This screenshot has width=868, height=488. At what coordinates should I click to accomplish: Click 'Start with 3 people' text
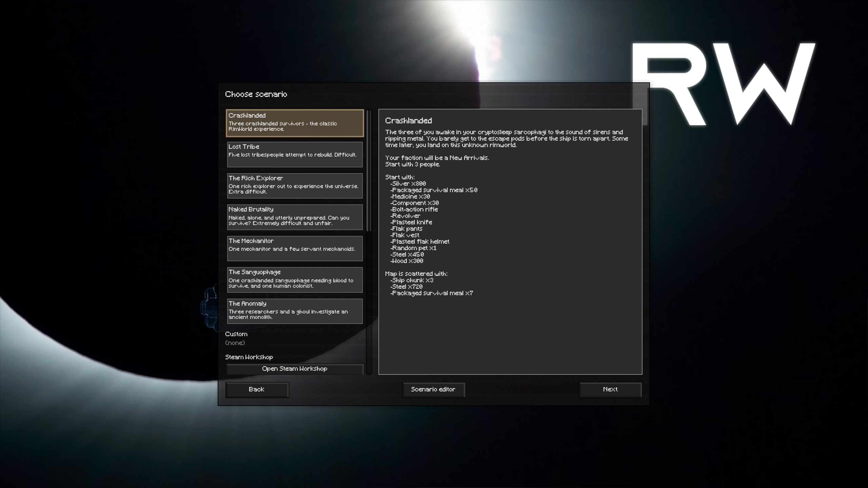[413, 164]
